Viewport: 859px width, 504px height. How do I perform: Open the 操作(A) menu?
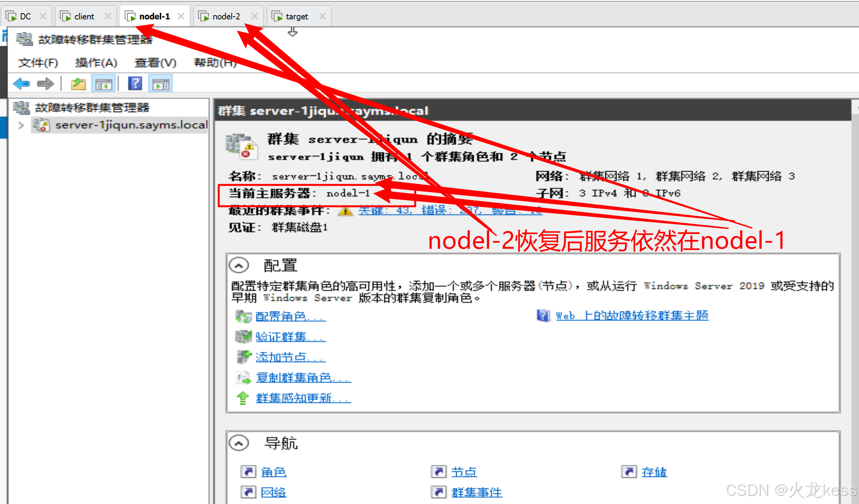tap(96, 63)
